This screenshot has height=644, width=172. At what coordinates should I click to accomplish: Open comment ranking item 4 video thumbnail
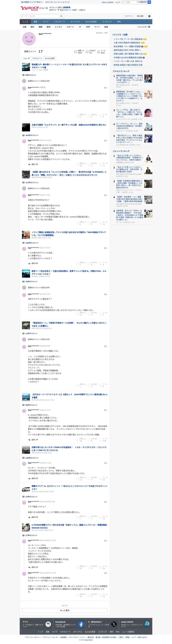tap(148, 200)
